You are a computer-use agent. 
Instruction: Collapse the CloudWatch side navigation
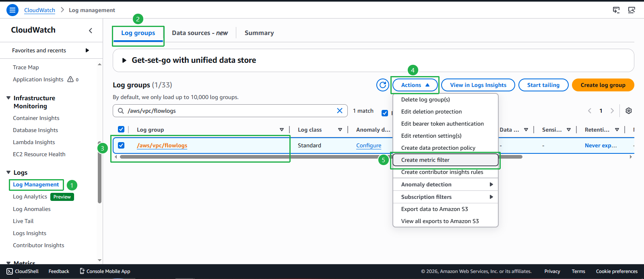point(91,31)
